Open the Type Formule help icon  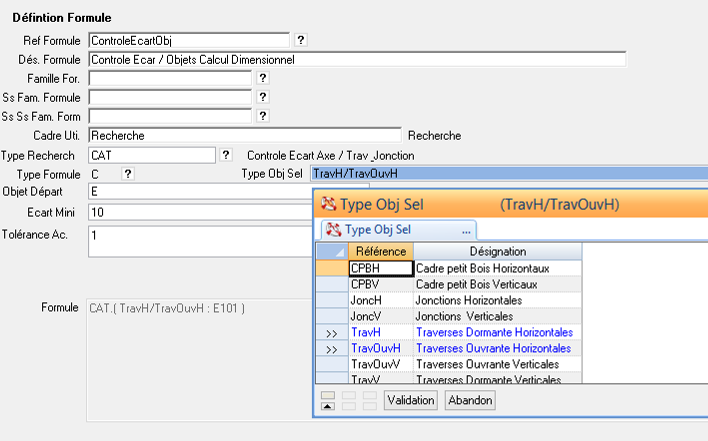coord(127,174)
